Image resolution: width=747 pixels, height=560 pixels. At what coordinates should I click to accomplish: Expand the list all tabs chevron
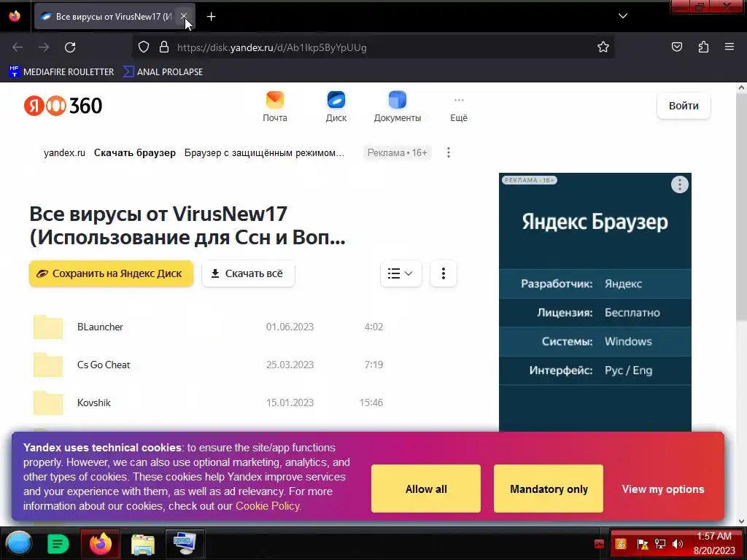(623, 16)
